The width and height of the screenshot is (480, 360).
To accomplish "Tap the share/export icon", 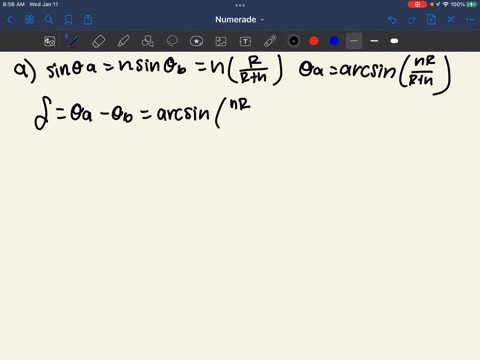I will (88, 19).
